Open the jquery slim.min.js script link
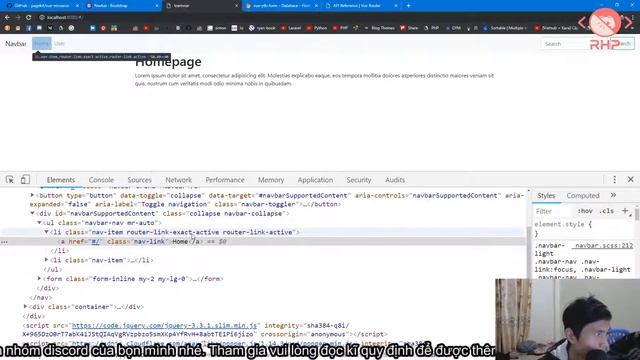640x360 pixels. (164, 325)
